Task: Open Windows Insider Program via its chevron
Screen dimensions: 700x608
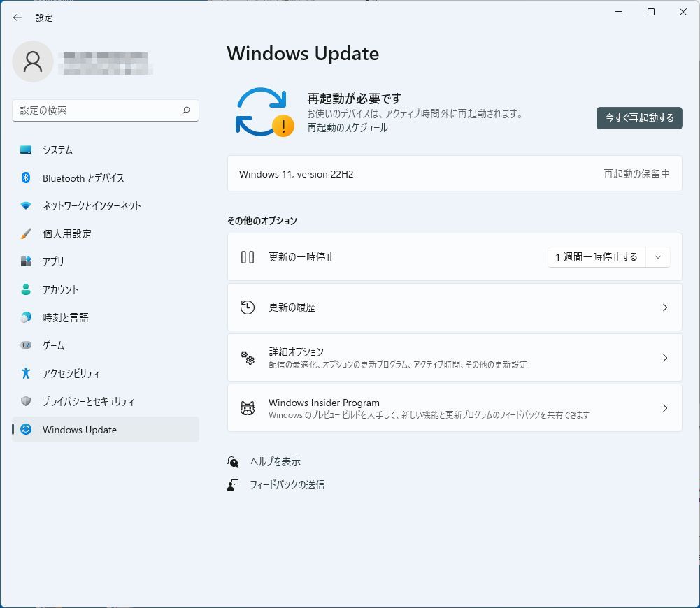Action: [664, 407]
